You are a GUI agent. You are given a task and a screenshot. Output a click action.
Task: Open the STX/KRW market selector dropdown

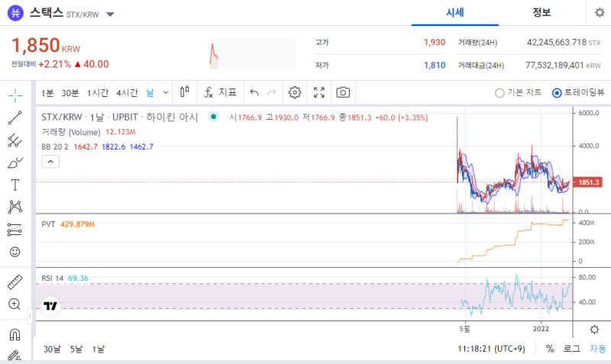(x=110, y=14)
